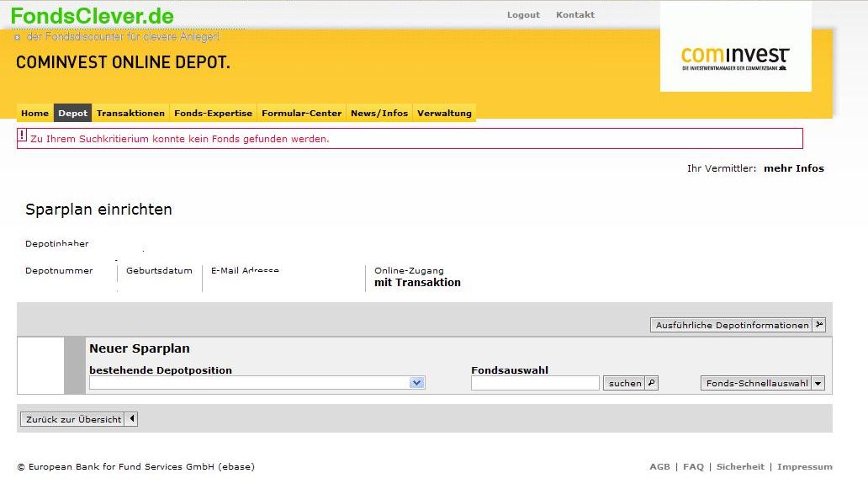Click the European Bank for Fund Services copyright
This screenshot has width=868, height=489.
click(x=136, y=467)
